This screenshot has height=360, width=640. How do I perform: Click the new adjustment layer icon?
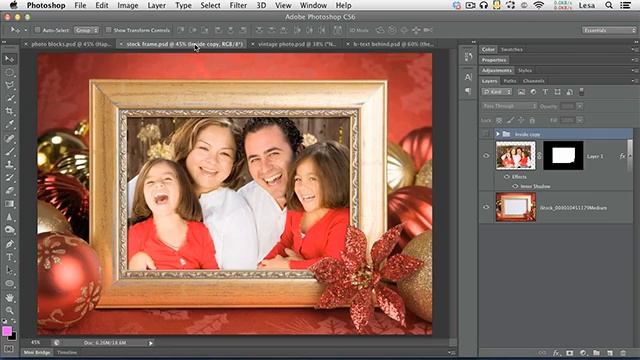tap(583, 353)
